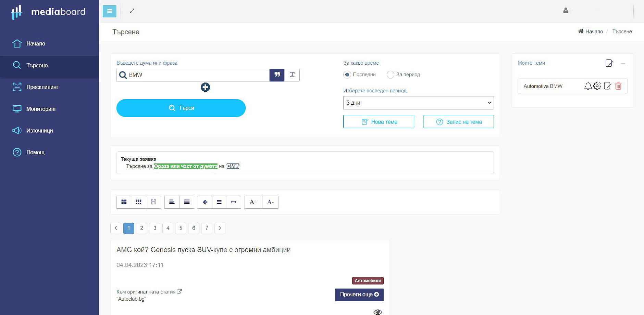Click the fullscreen expand arrows icon
The height and width of the screenshot is (315, 644).
(x=132, y=11)
